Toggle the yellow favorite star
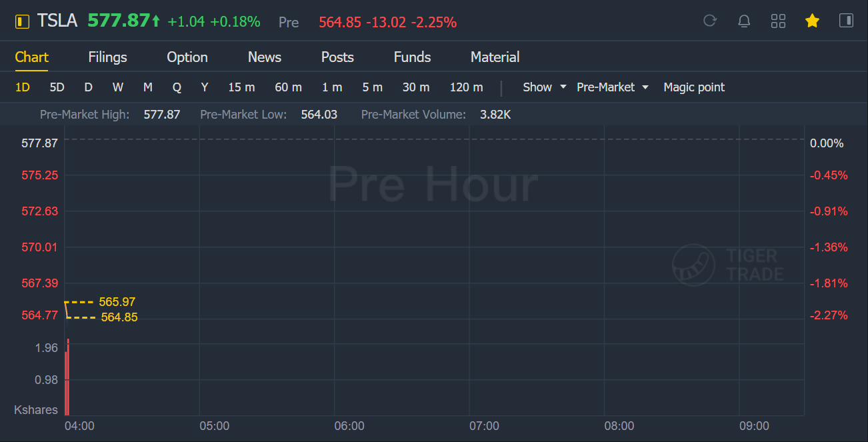Viewport: 868px width, 442px height. (x=812, y=21)
